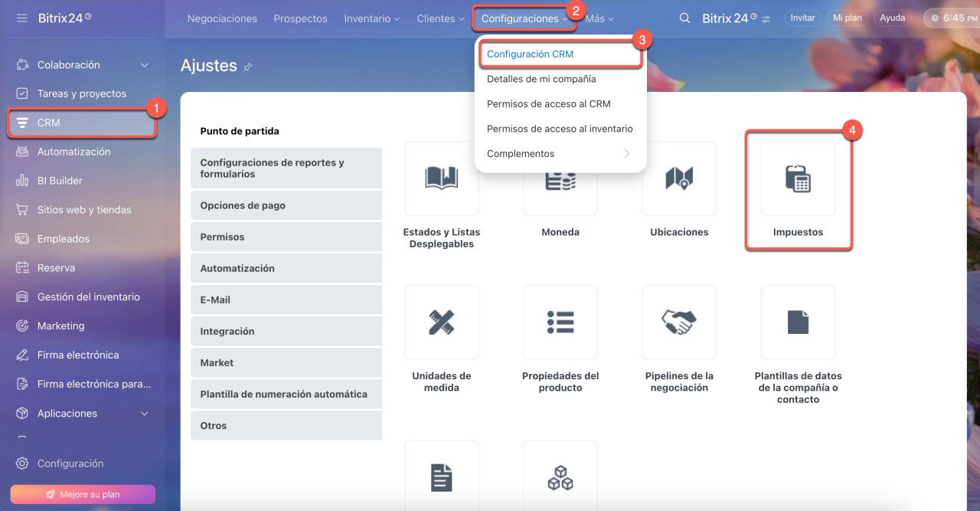
Task: Open Unidades de medida ruler icon
Action: coord(441,323)
